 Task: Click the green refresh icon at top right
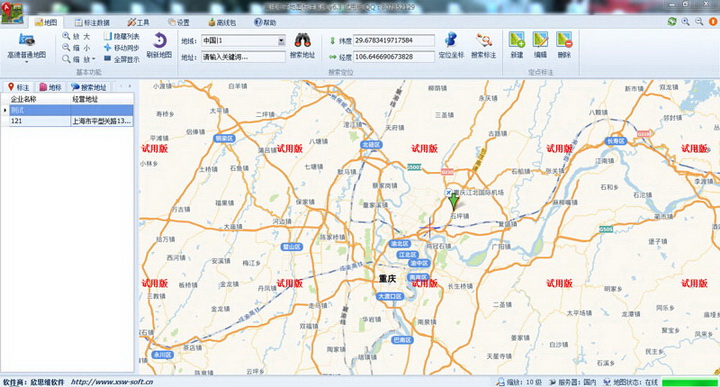pyautogui.click(x=672, y=22)
